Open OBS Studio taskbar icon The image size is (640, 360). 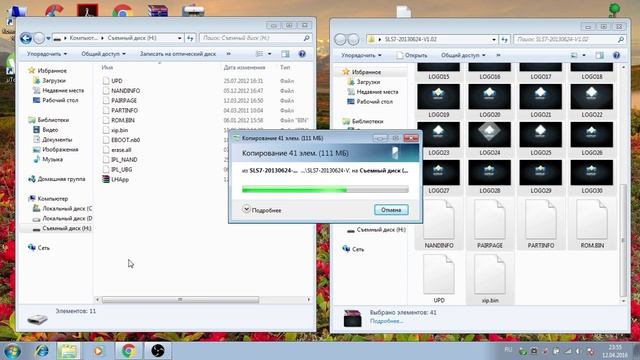158,351
